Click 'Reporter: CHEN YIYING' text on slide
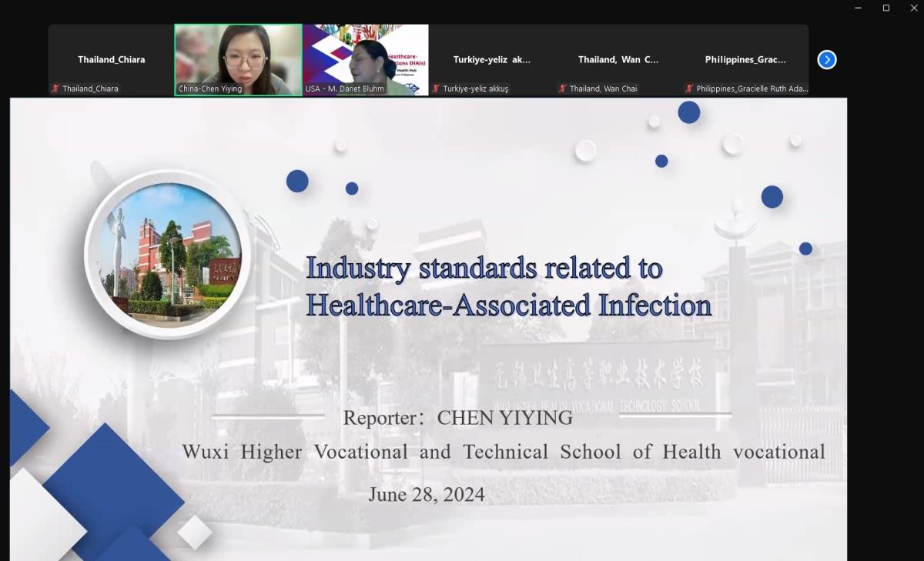This screenshot has width=924, height=561. point(458,418)
